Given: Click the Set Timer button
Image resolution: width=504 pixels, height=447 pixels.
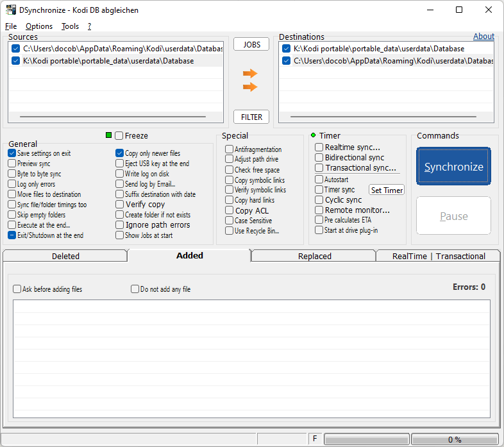Looking at the screenshot, I should (x=387, y=190).
